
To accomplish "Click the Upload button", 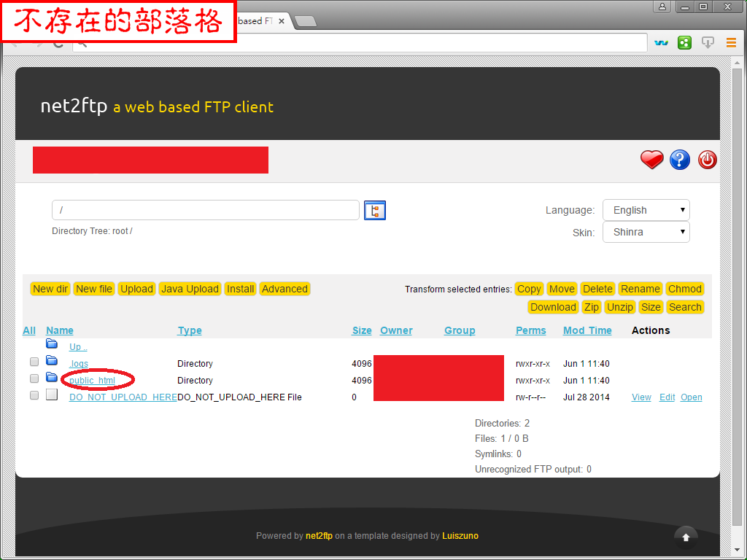I will (136, 289).
